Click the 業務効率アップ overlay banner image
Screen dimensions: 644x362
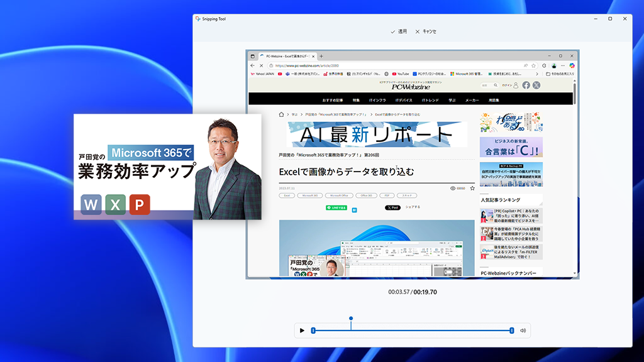(x=167, y=167)
